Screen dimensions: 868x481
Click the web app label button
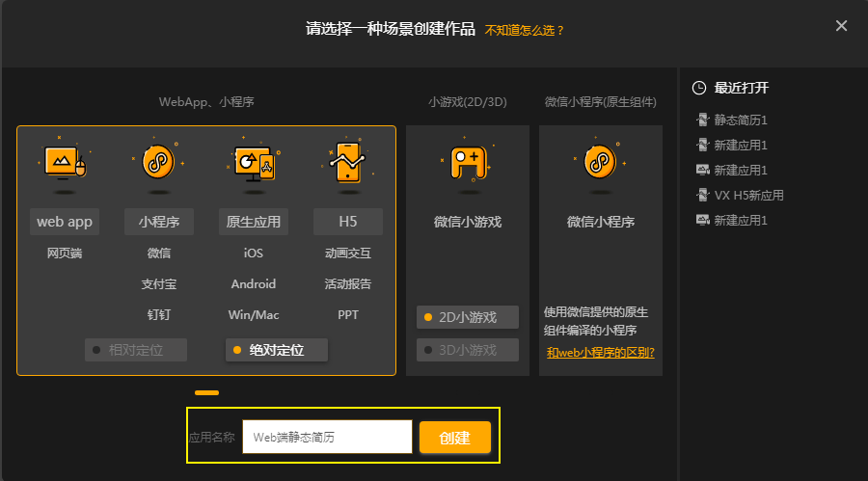coord(65,222)
